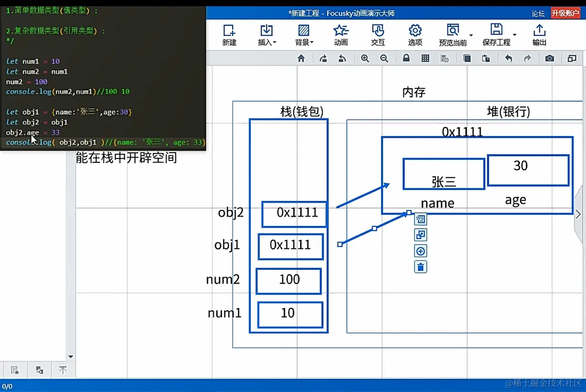586x392 pixels.
Task: Select the obj2 0x1111 box
Action: 295,214
